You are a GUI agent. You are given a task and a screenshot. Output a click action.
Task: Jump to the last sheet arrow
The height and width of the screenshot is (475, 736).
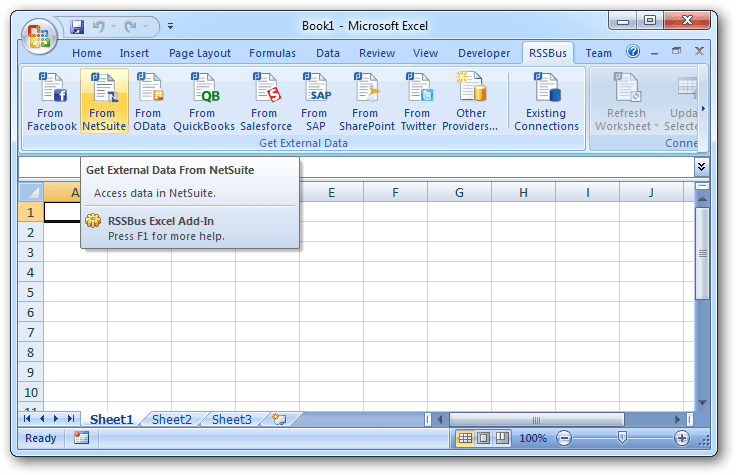click(71, 419)
